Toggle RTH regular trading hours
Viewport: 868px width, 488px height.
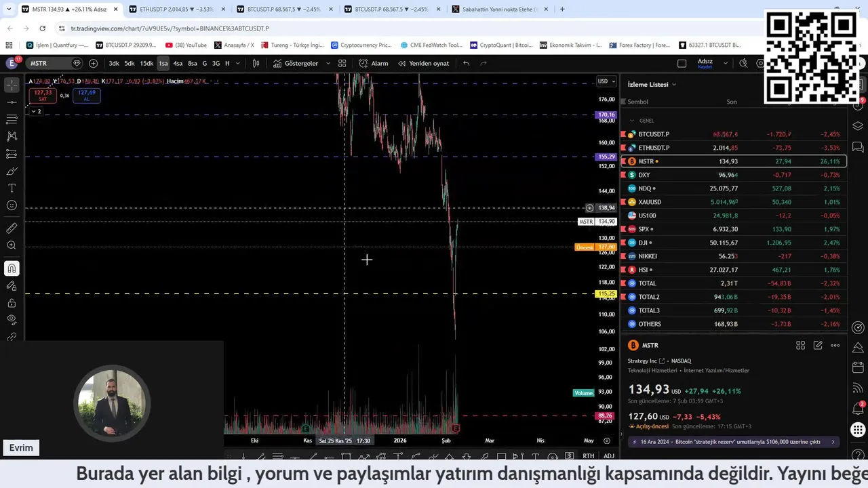click(x=588, y=456)
